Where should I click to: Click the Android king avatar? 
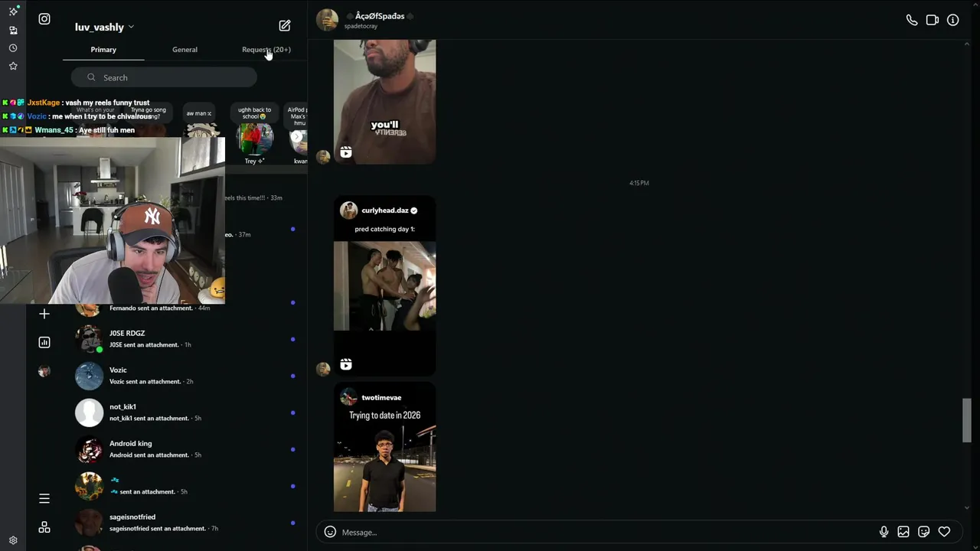(x=89, y=449)
